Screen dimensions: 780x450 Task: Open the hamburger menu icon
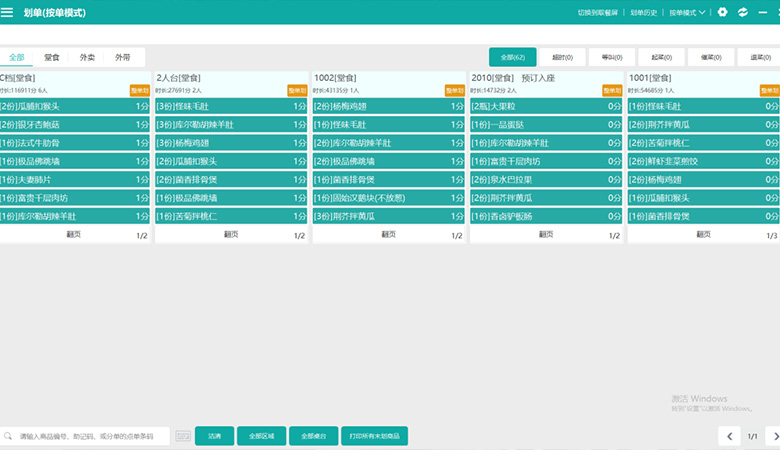point(7,12)
